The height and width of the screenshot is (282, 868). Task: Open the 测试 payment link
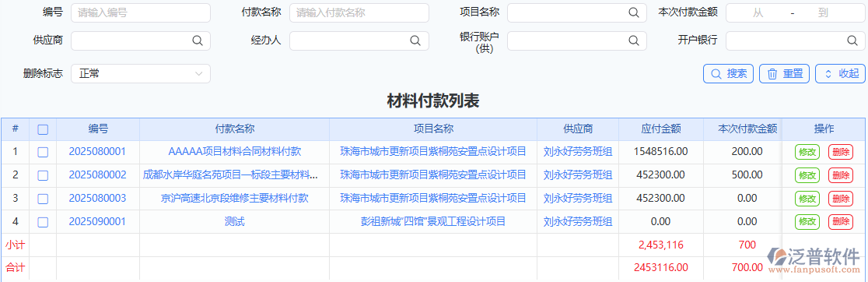click(235, 221)
